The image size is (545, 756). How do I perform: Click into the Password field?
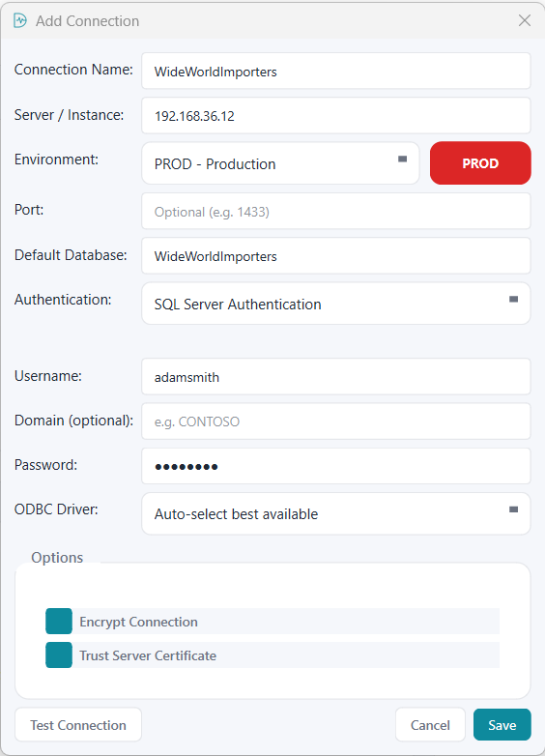[x=336, y=466]
